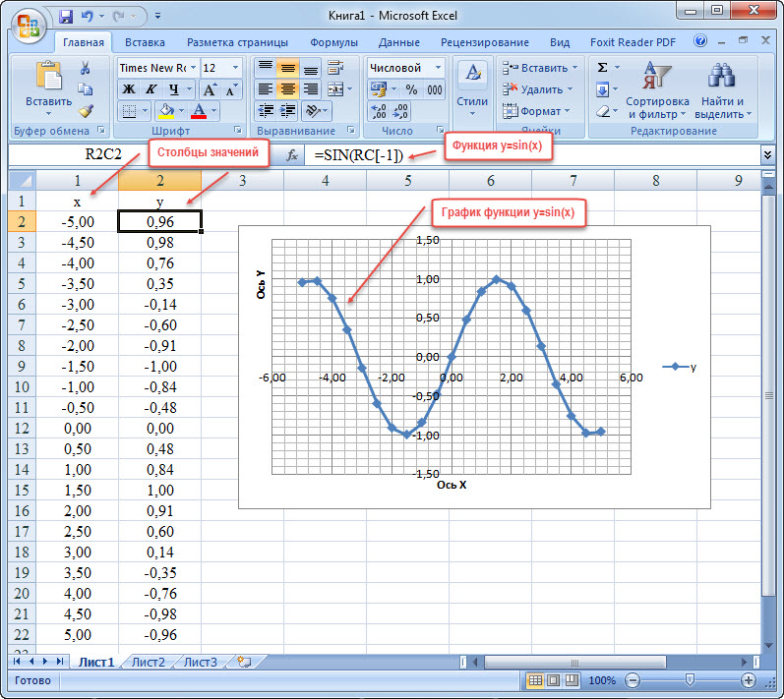Screen dimensions: 784x699
Task: Expand the Times New Roman font dropdown
Action: pos(193,68)
